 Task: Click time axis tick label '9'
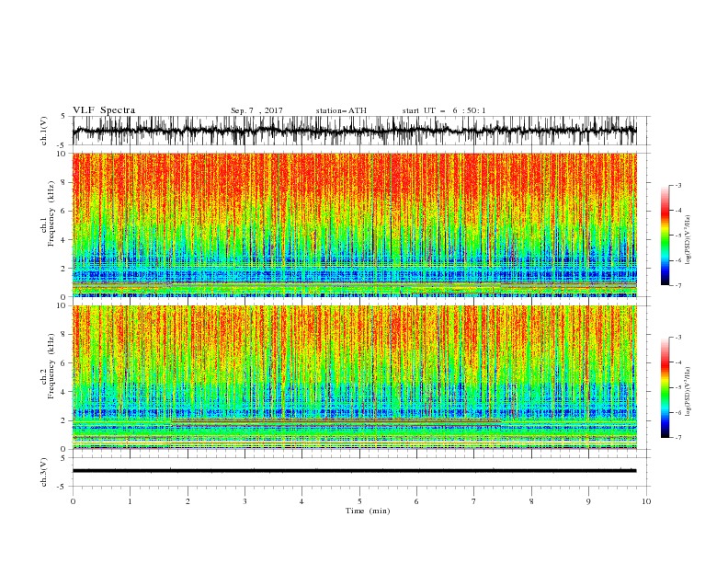pyautogui.click(x=588, y=501)
